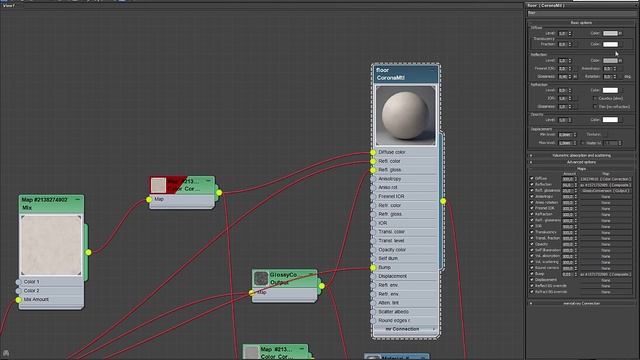Screen dimensions: 640x360
Task: Select the floor CoronaMtl node title
Action: coord(405,74)
